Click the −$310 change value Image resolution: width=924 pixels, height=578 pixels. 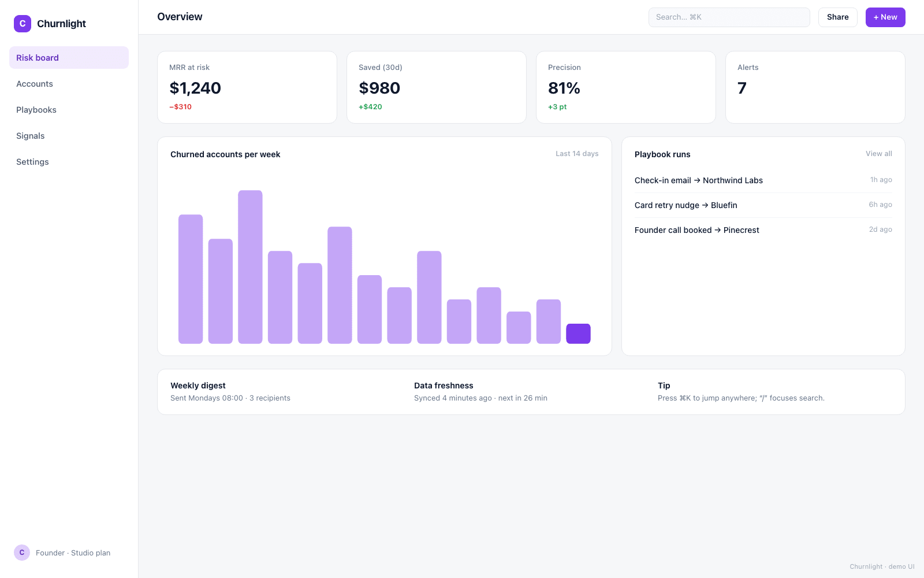click(x=180, y=107)
